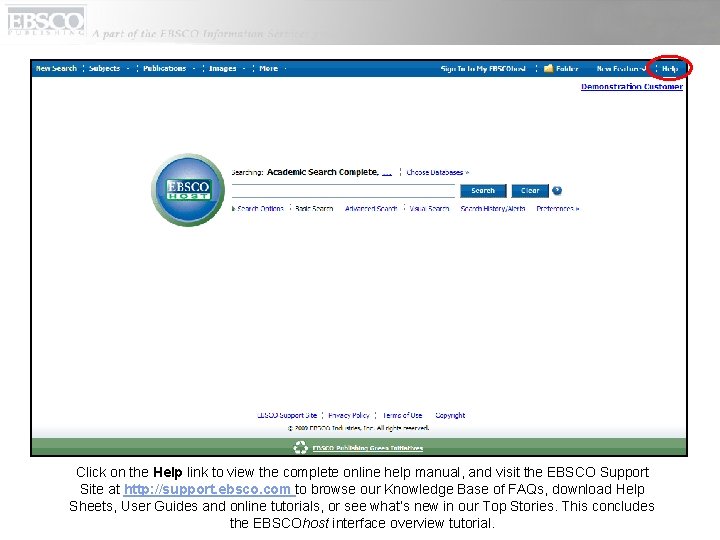Open Search History/Alerts
The width and height of the screenshot is (720, 540).
[x=493, y=208]
